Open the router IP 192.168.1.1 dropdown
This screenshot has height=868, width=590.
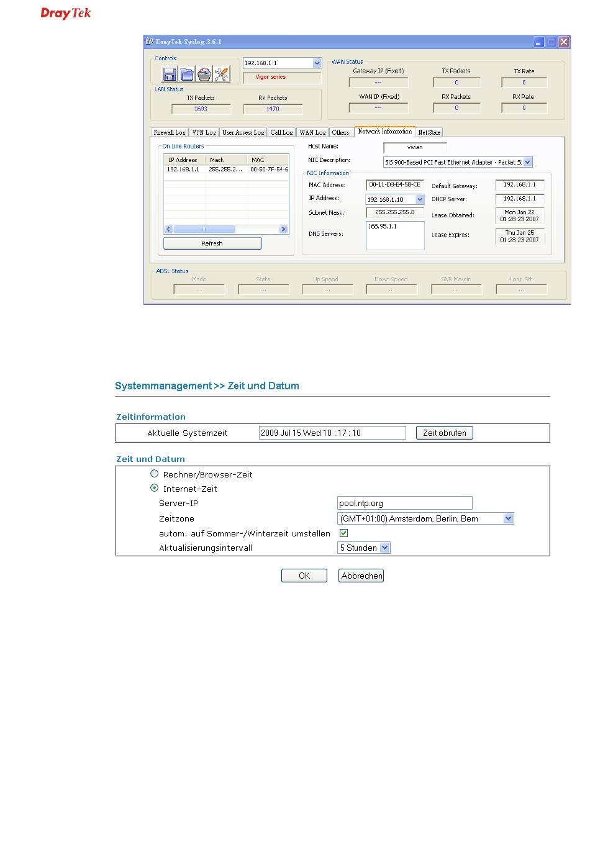(317, 63)
